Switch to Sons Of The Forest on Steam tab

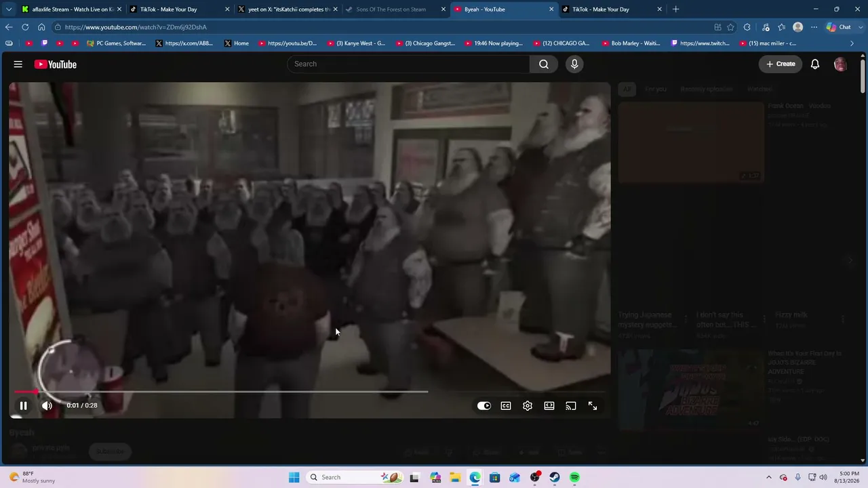(395, 9)
